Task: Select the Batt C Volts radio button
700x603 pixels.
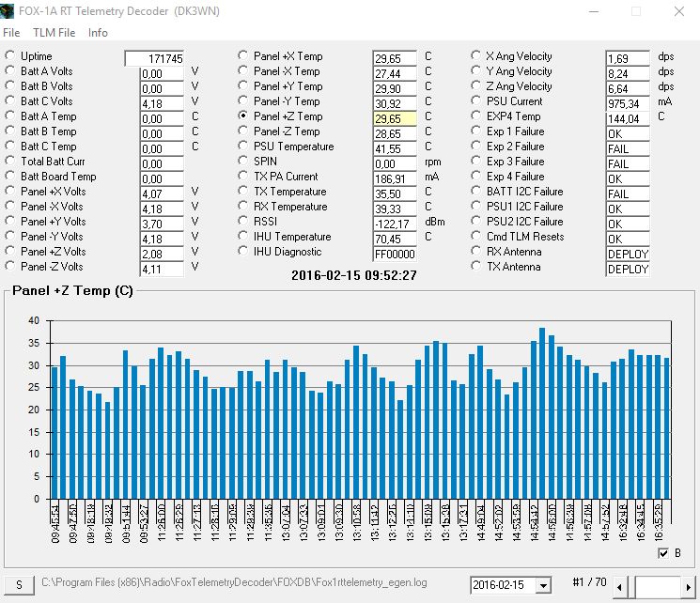Action: click(x=9, y=100)
